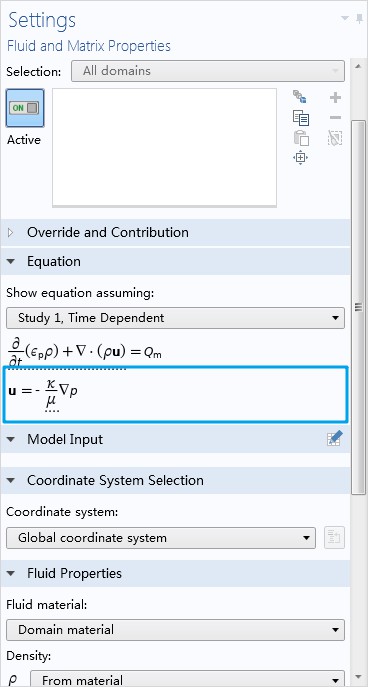Open the Study 1, Time Dependent dropdown
368x687 pixels.
click(x=175, y=318)
